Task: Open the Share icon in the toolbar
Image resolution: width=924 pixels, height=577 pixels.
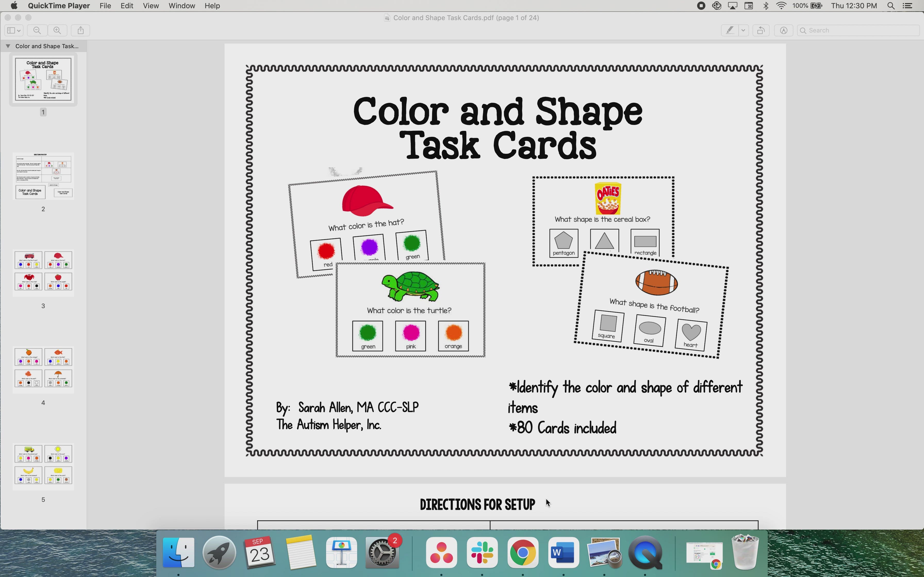Action: [x=80, y=30]
